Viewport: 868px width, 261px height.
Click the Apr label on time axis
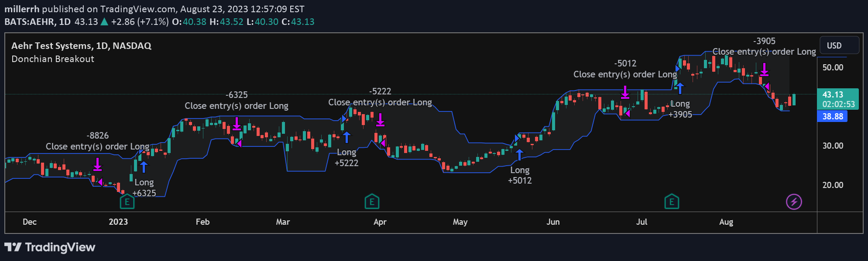coord(380,222)
